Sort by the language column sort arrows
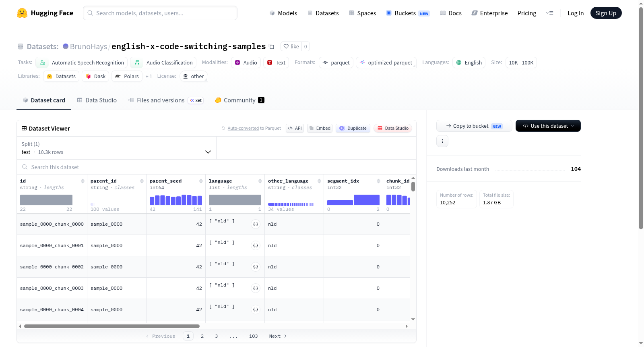The height and width of the screenshot is (347, 644). [x=260, y=181]
